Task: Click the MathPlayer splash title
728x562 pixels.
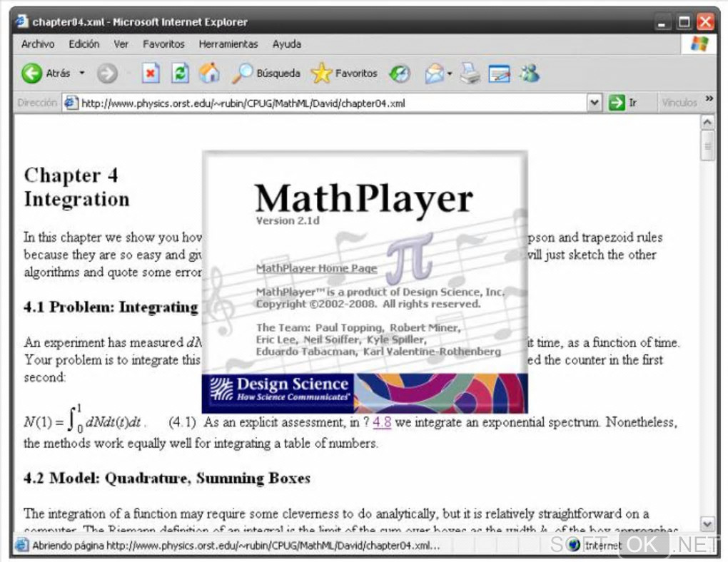Action: [x=364, y=199]
